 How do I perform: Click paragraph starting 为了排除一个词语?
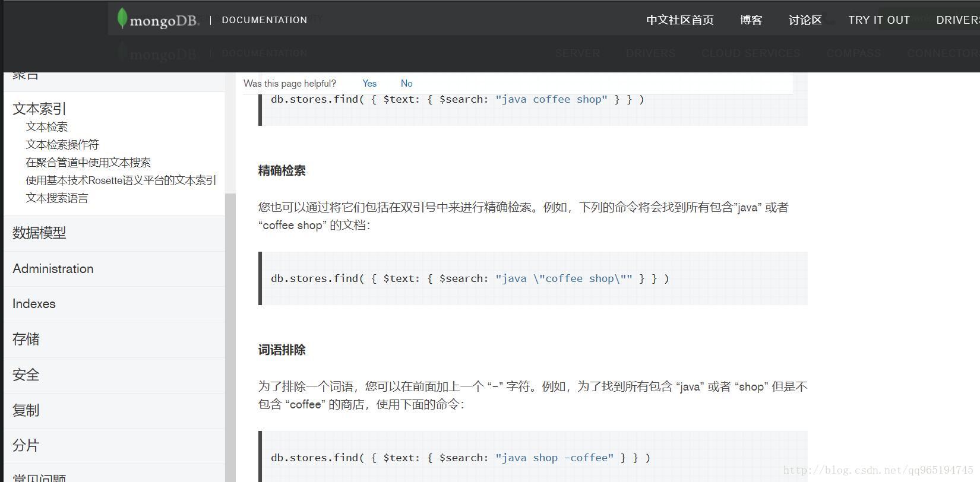pos(533,395)
